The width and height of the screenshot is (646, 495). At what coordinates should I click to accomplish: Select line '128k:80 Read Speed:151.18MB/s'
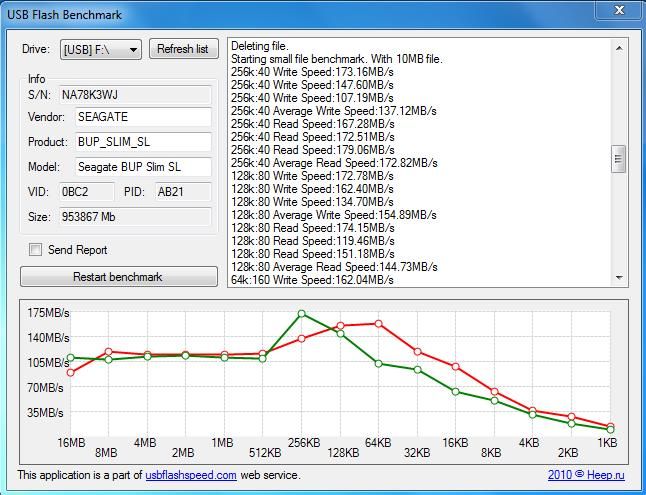(x=312, y=253)
